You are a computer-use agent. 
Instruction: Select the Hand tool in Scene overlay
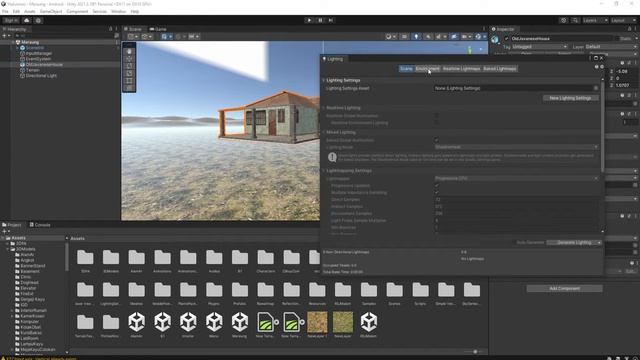(x=129, y=51)
